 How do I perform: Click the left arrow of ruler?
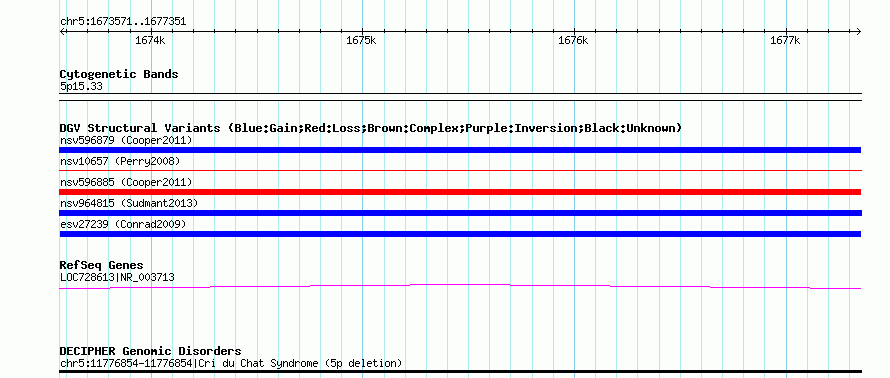(63, 32)
